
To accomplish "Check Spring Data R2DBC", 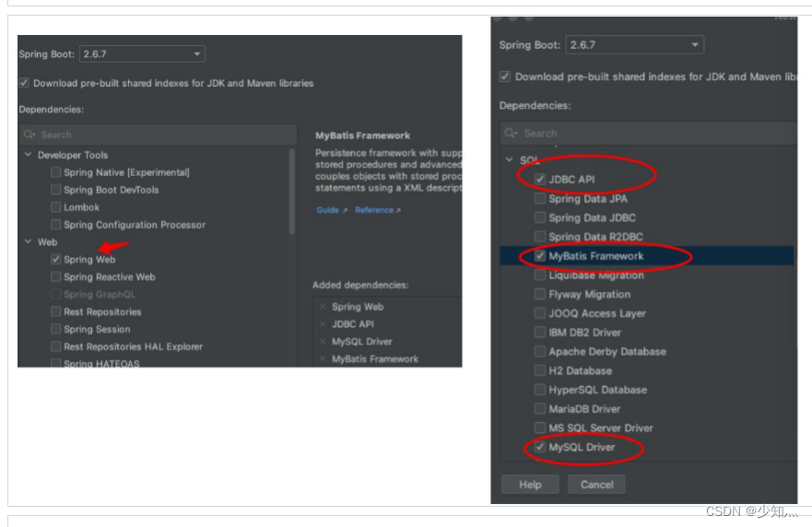I will pos(539,237).
